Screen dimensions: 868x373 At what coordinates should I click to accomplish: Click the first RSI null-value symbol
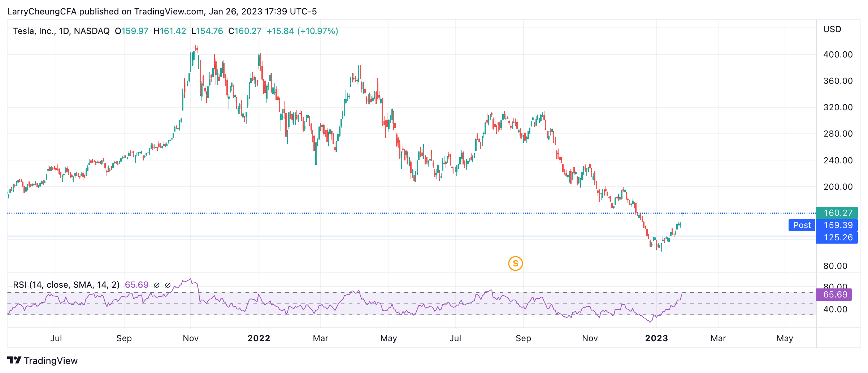[157, 285]
